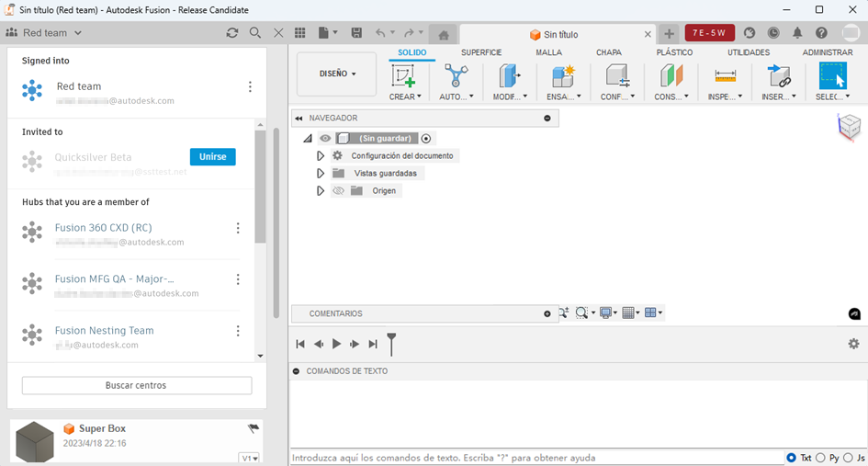
Task: Open the help question mark icon
Action: [x=821, y=33]
